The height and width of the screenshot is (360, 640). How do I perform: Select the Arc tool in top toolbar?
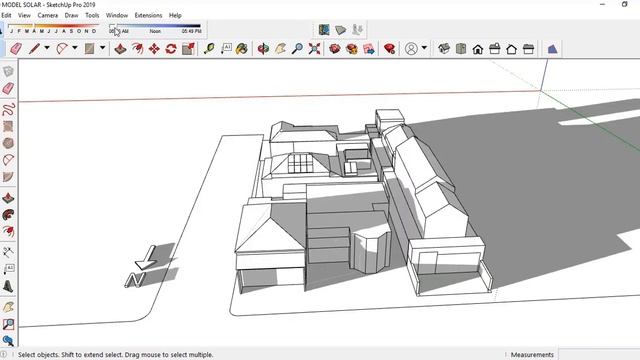coord(62,49)
